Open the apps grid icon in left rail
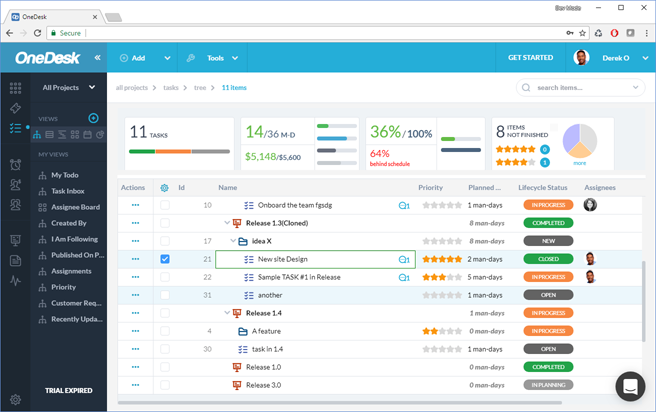This screenshot has width=656, height=412. (x=15, y=87)
